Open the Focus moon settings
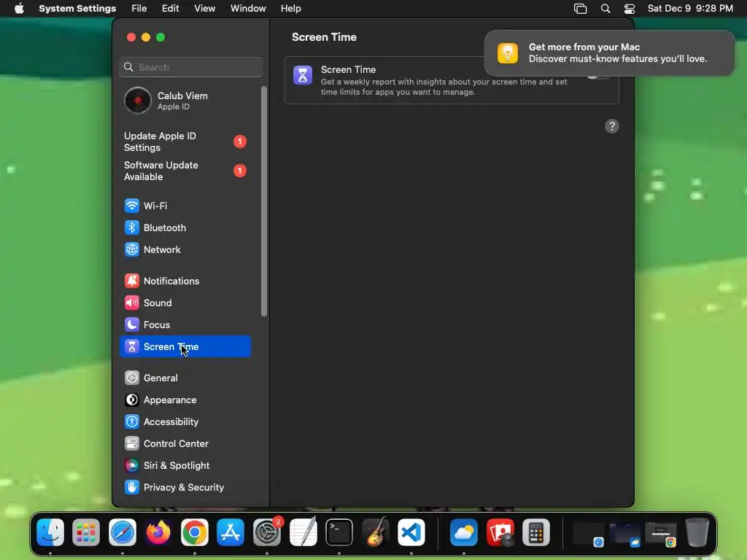747x560 pixels. (x=185, y=324)
